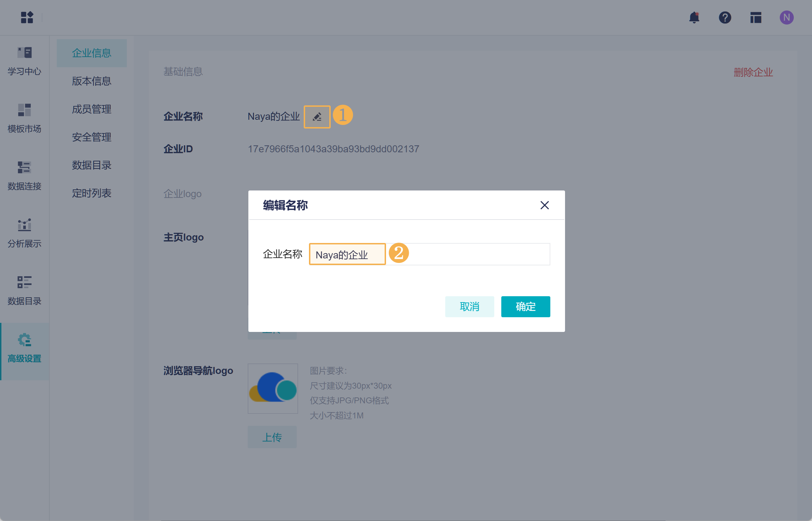The height and width of the screenshot is (521, 812).
Task: Open 学习中心 in the sidebar
Action: 25,61
